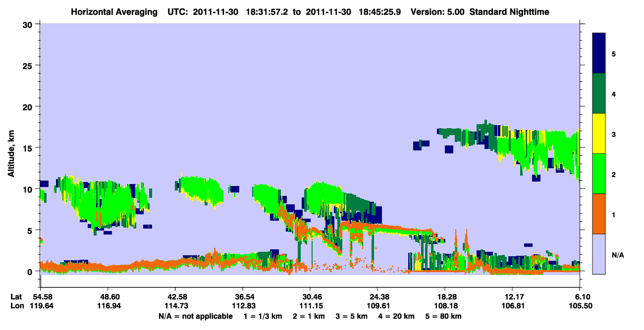Image resolution: width=644 pixels, height=330 pixels.
Task: Click legend text '3 = 5 km'
Action: [x=352, y=316]
